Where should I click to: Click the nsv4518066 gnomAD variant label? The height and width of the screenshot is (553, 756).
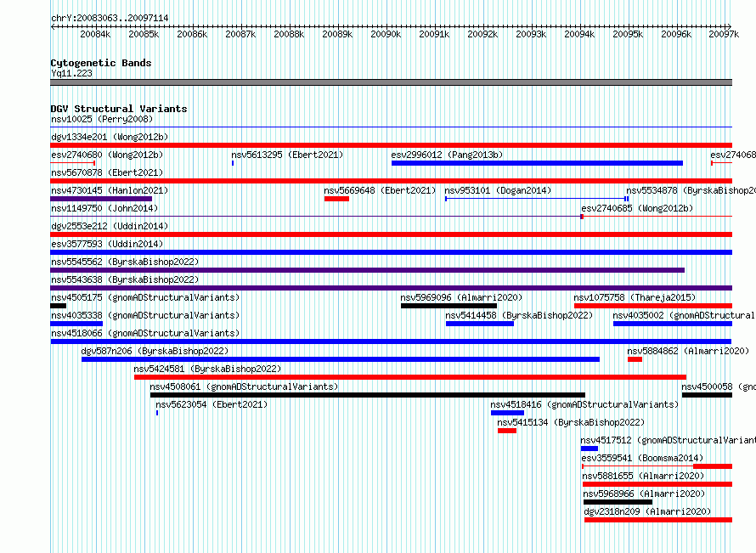pyautogui.click(x=145, y=333)
